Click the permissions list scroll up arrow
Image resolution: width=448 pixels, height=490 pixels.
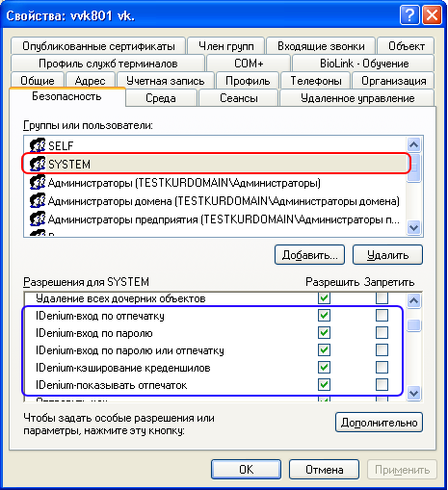click(x=413, y=300)
